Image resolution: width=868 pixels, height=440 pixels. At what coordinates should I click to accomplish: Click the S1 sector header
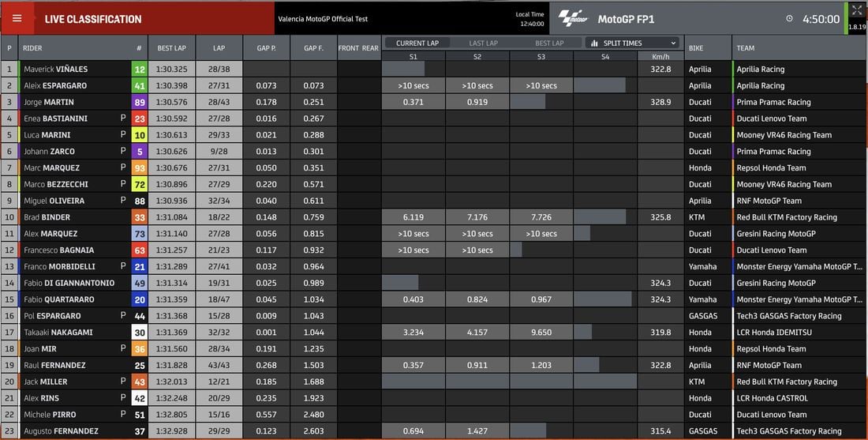pyautogui.click(x=413, y=57)
